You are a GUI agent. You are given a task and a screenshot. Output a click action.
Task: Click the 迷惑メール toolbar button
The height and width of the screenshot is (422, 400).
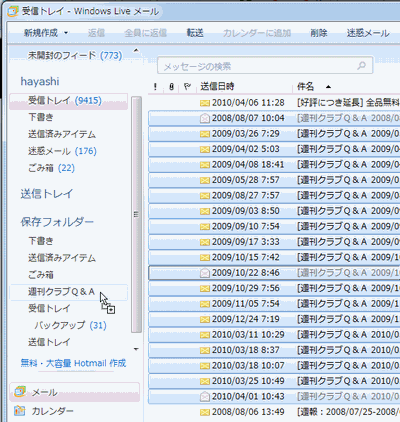(x=368, y=33)
